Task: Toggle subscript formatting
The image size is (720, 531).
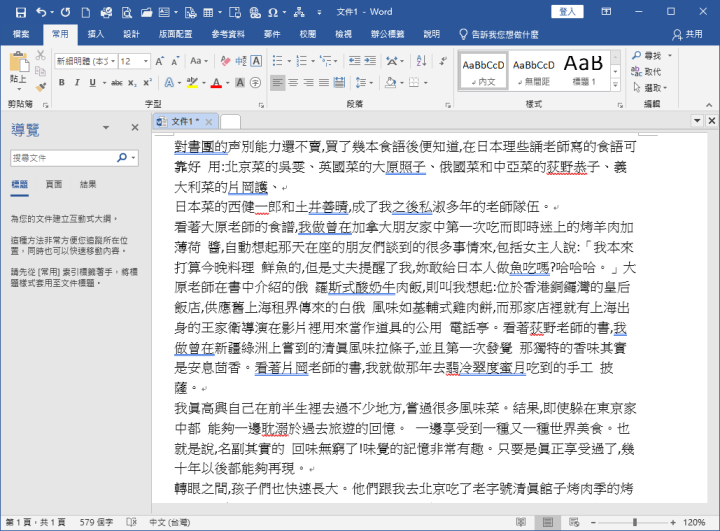Action: pyautogui.click(x=132, y=83)
